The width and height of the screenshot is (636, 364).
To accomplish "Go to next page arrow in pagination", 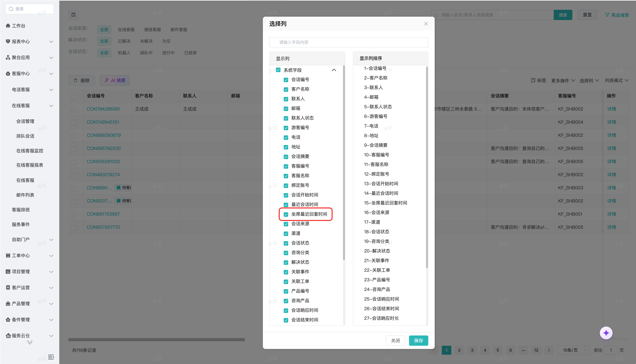I will pyautogui.click(x=549, y=350).
